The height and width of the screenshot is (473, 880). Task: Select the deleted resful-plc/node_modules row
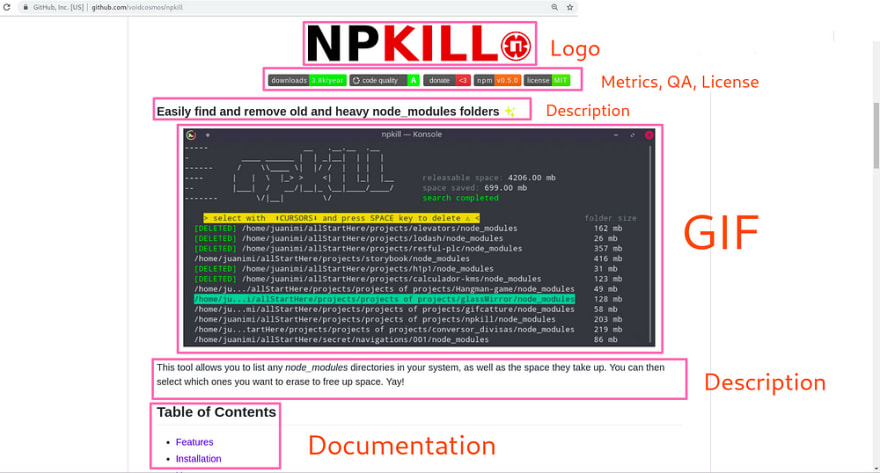(x=358, y=249)
